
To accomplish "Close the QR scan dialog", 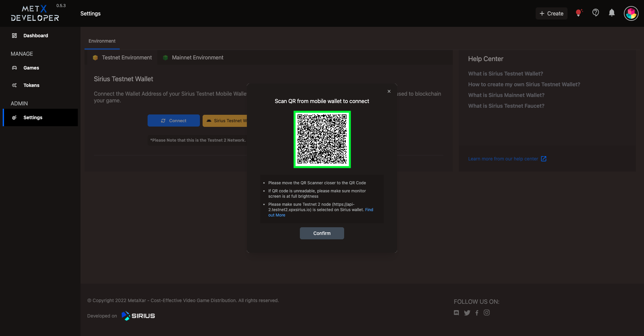I will point(389,91).
